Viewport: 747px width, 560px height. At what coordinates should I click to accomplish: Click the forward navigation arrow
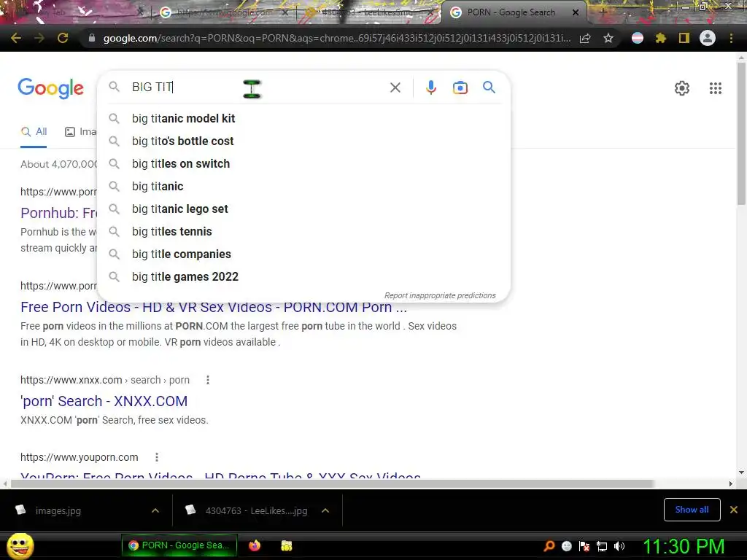click(x=39, y=38)
